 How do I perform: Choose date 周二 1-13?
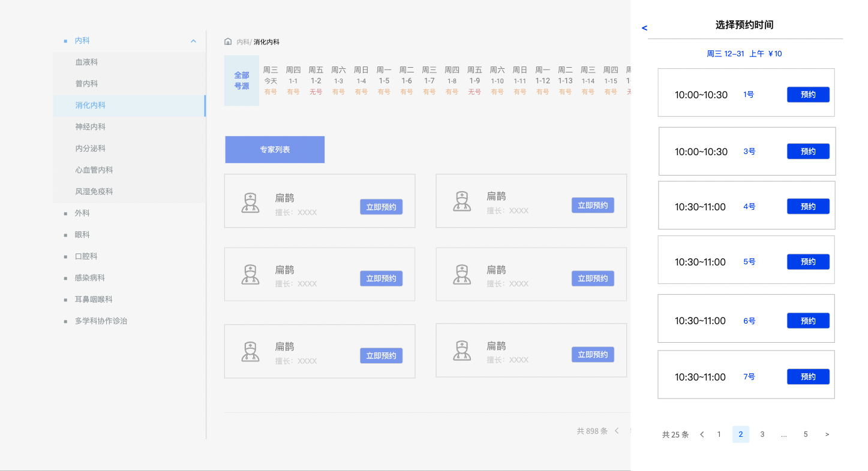coord(565,81)
